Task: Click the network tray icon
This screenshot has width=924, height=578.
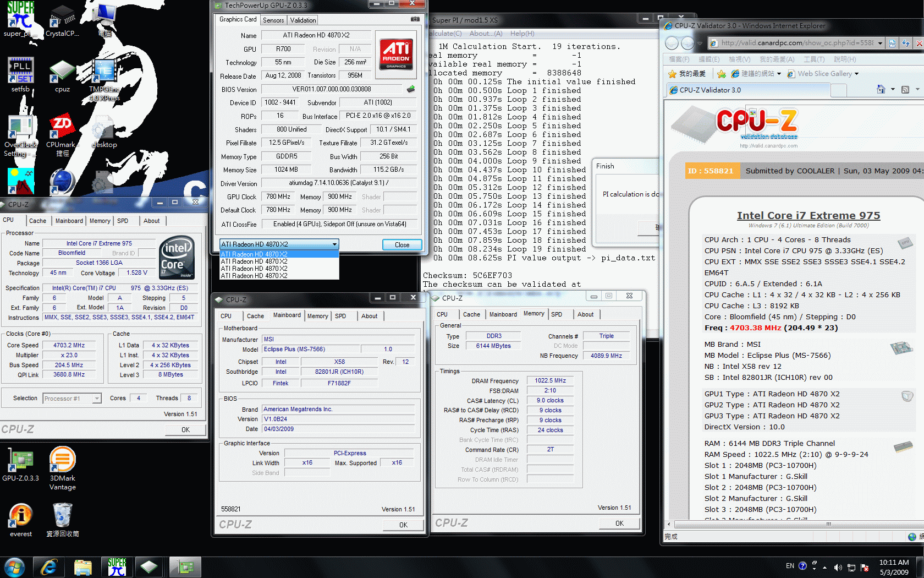Action: pos(851,567)
